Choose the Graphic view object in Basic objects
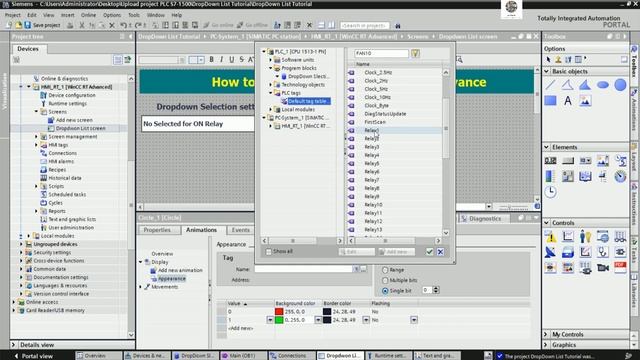This screenshot has width=640, height=360. 585,100
